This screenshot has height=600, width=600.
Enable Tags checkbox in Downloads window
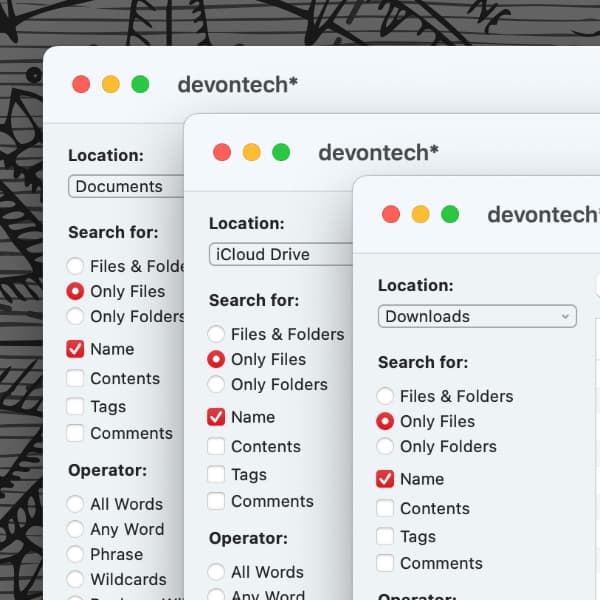point(385,536)
